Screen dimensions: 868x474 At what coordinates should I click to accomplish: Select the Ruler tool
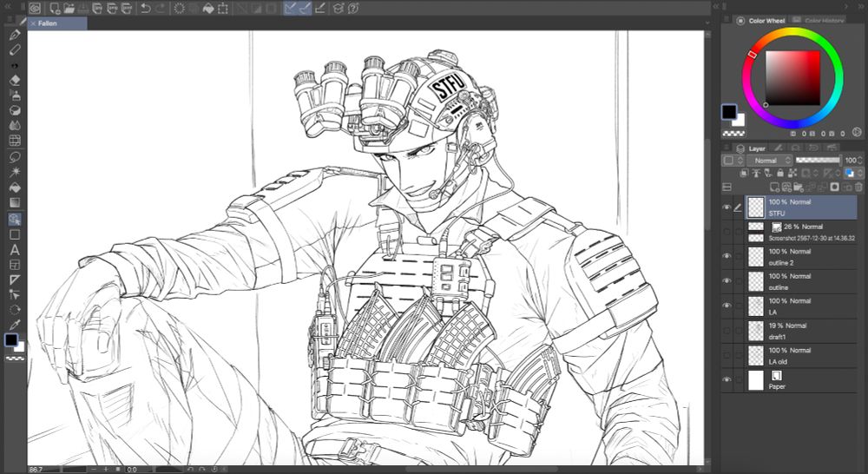(15, 280)
